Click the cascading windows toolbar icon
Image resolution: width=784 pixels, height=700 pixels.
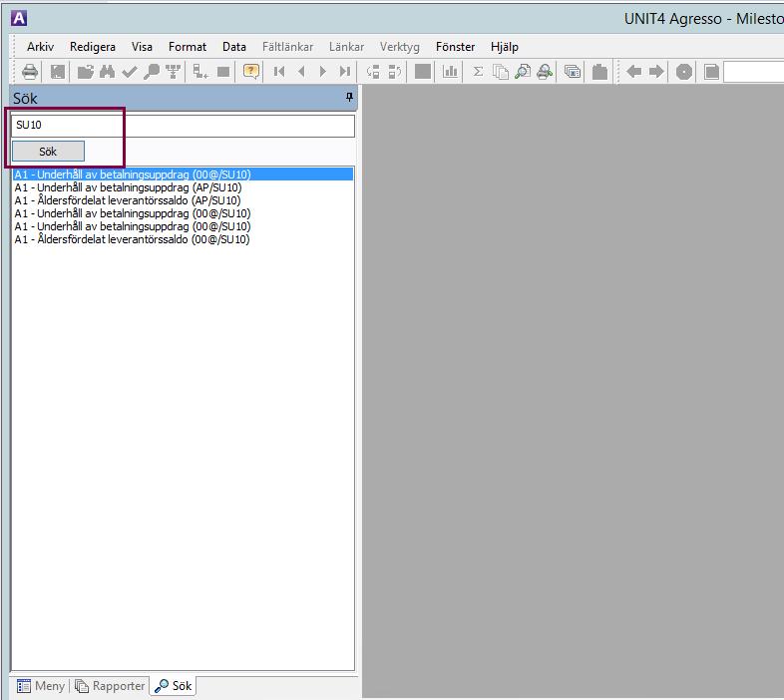(573, 72)
